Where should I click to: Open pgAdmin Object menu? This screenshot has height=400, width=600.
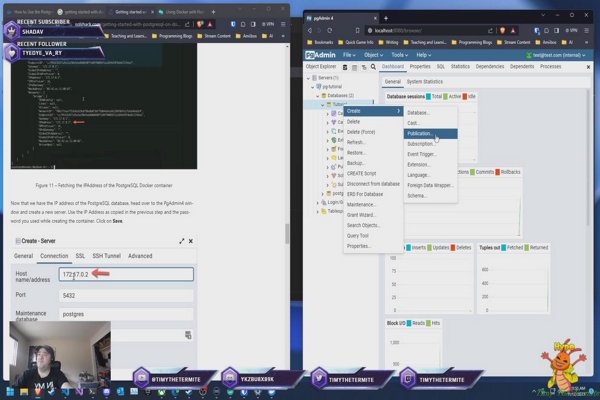coord(373,55)
